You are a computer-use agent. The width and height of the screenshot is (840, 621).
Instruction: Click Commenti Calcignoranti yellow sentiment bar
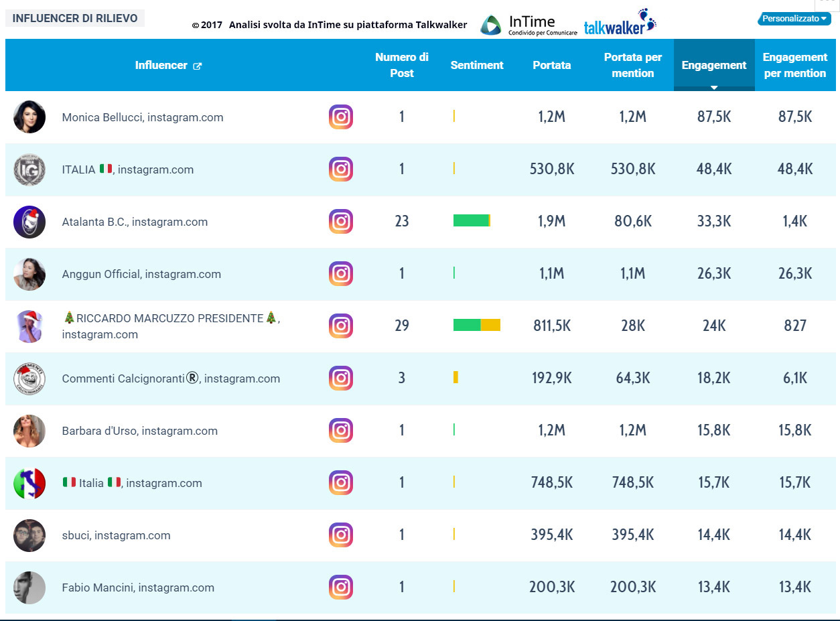tap(456, 377)
